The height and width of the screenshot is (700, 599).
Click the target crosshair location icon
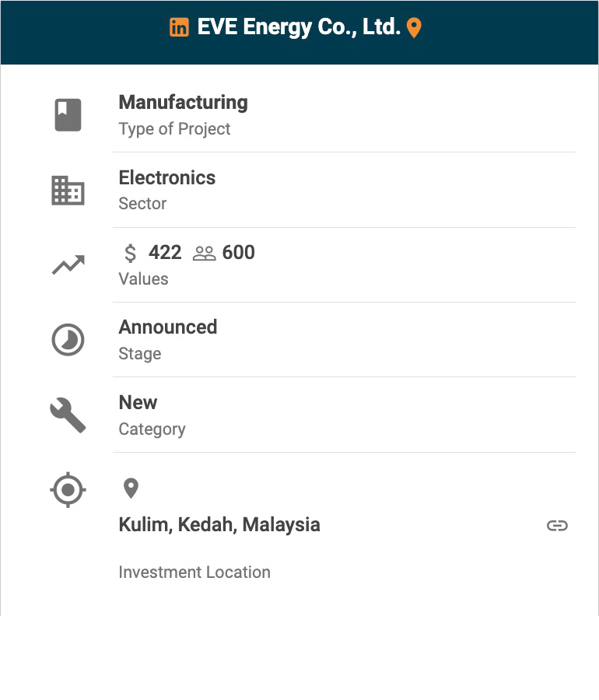[x=68, y=490]
